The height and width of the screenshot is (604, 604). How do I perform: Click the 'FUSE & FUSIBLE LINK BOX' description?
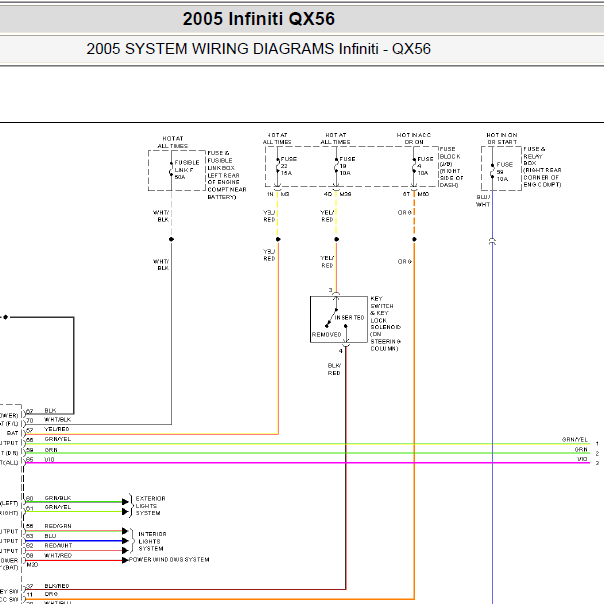pos(227,175)
